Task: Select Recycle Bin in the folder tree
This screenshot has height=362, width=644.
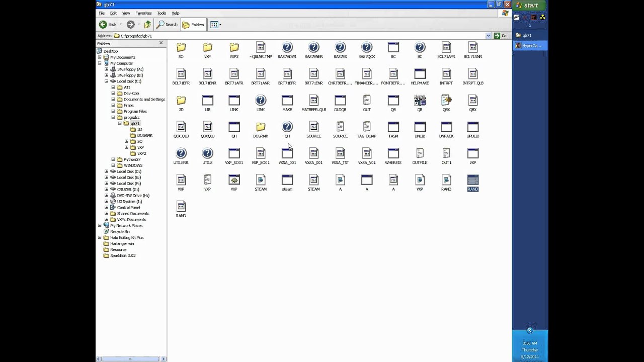Action: (x=120, y=232)
